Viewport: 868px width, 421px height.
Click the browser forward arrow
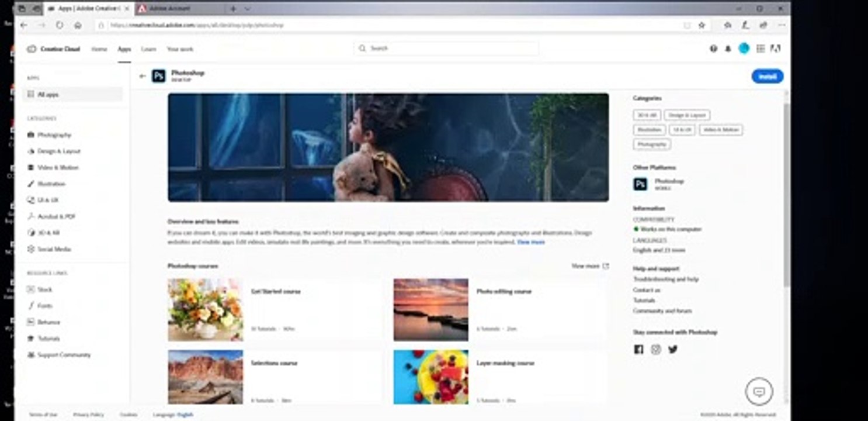(x=41, y=25)
